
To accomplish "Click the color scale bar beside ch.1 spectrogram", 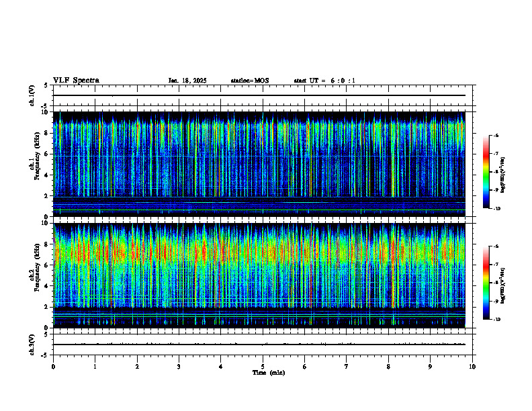I will [x=486, y=172].
